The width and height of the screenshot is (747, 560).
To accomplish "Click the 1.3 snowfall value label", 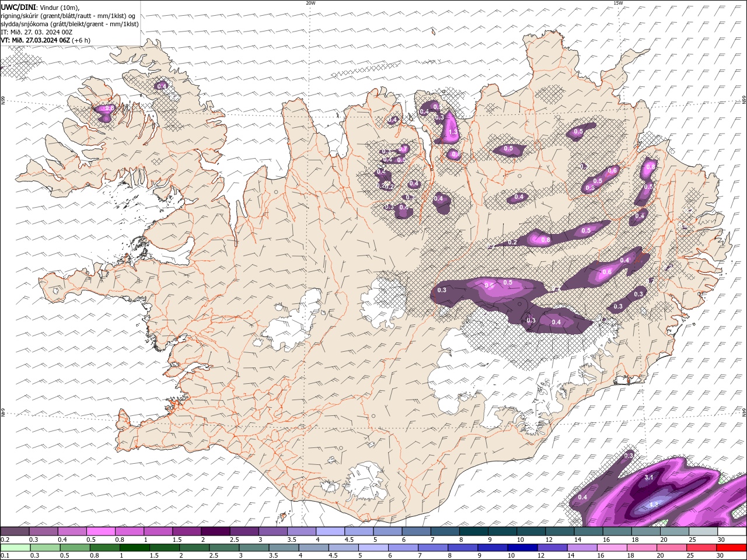I will point(453,133).
